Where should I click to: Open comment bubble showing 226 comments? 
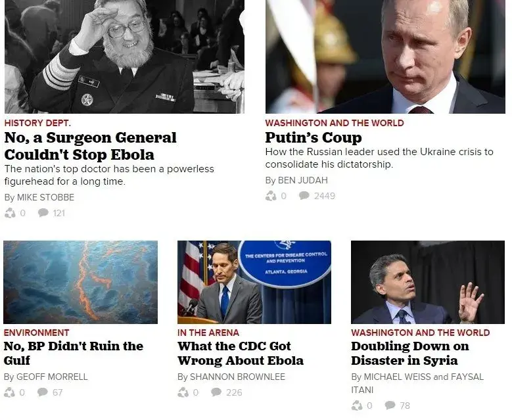[216, 392]
